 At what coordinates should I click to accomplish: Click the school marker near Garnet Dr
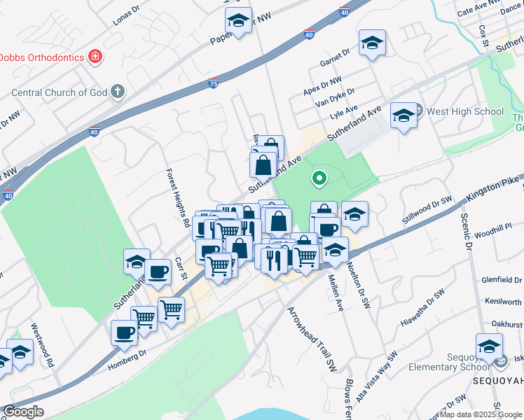372,44
